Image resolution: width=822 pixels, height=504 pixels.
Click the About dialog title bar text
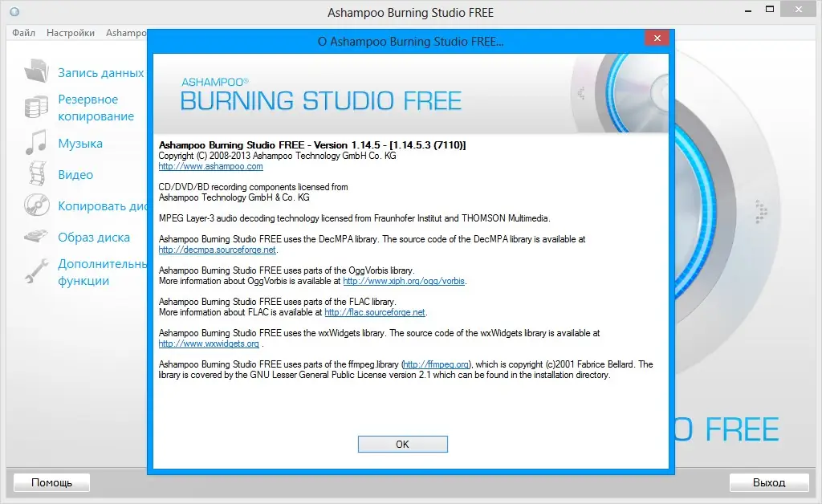click(410, 42)
